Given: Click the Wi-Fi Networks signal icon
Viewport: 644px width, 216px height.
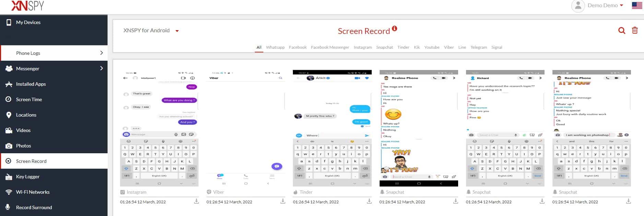Looking at the screenshot, I should tap(9, 192).
